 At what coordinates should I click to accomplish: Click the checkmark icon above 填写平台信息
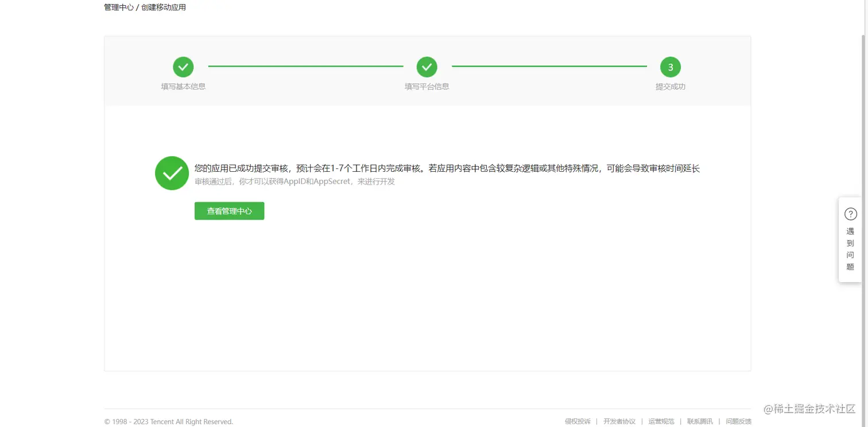coord(427,67)
